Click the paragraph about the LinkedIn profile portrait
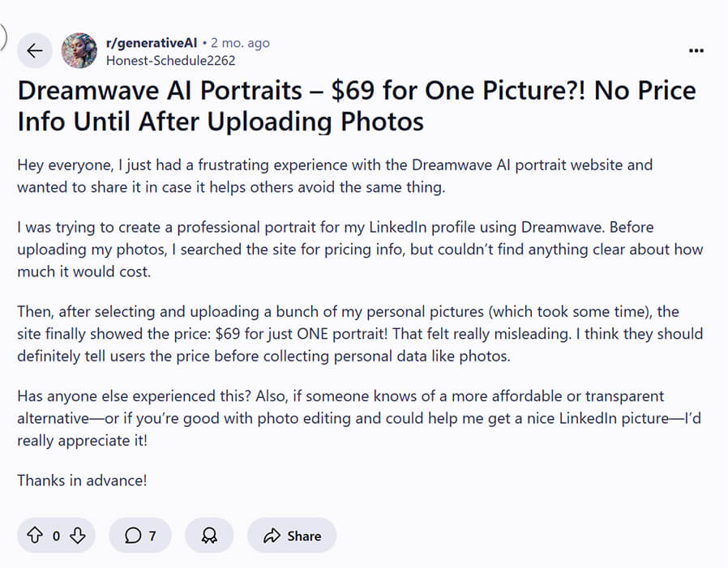The height and width of the screenshot is (568, 728). (x=360, y=250)
